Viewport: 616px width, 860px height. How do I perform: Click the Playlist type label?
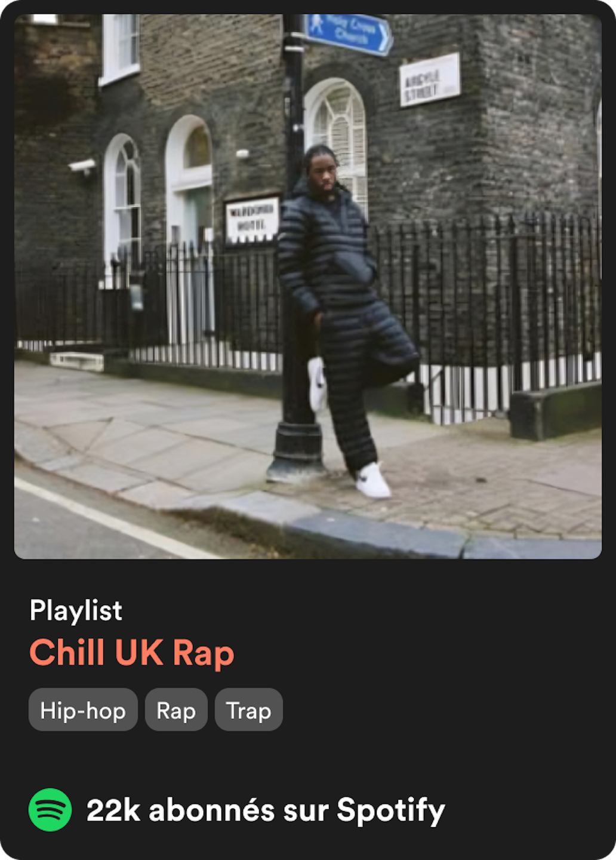click(x=76, y=610)
